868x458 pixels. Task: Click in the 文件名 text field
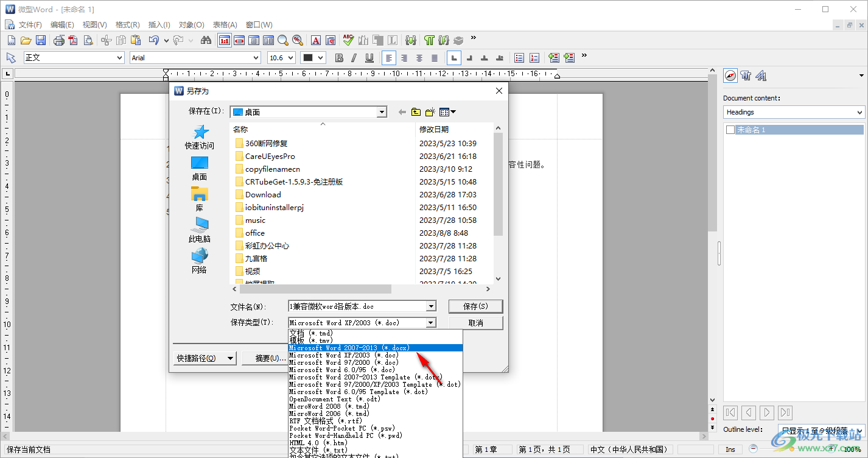click(x=357, y=306)
